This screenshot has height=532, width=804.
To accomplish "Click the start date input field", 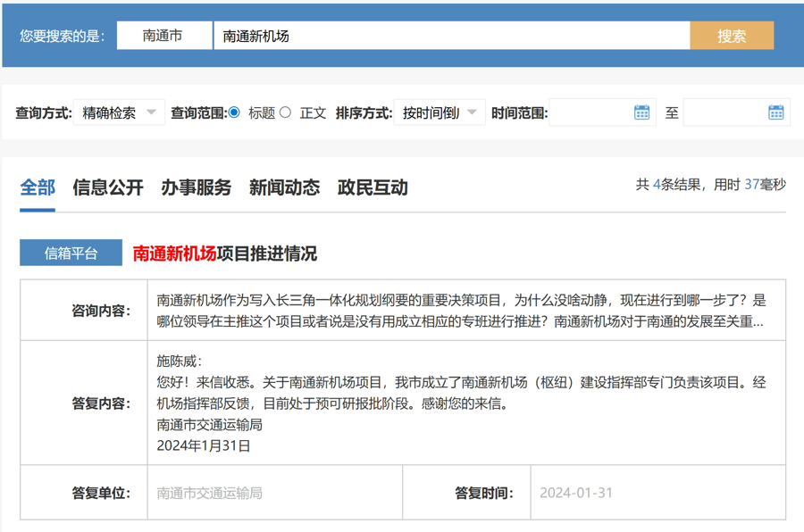I will [x=602, y=112].
